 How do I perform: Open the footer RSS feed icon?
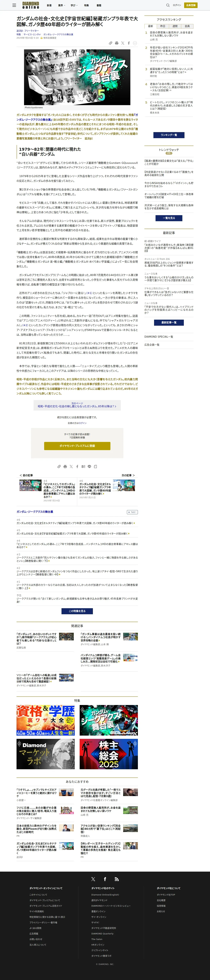click(116, 879)
